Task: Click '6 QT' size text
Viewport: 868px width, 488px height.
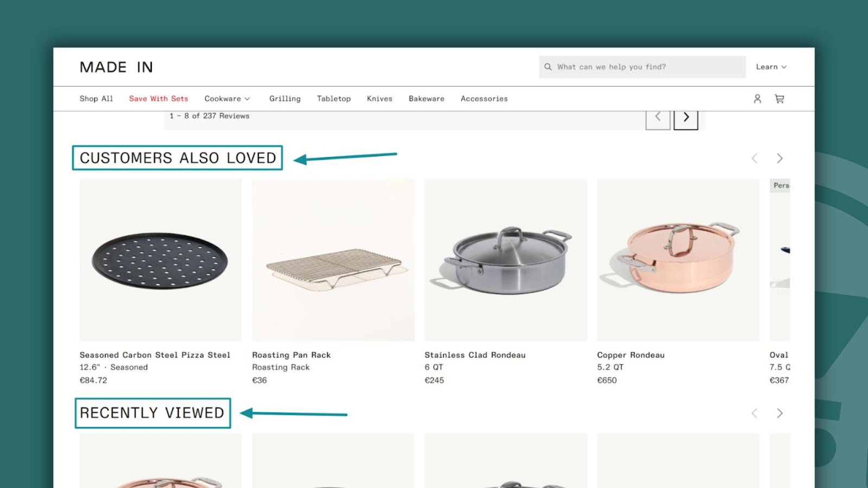Action: coord(433,368)
